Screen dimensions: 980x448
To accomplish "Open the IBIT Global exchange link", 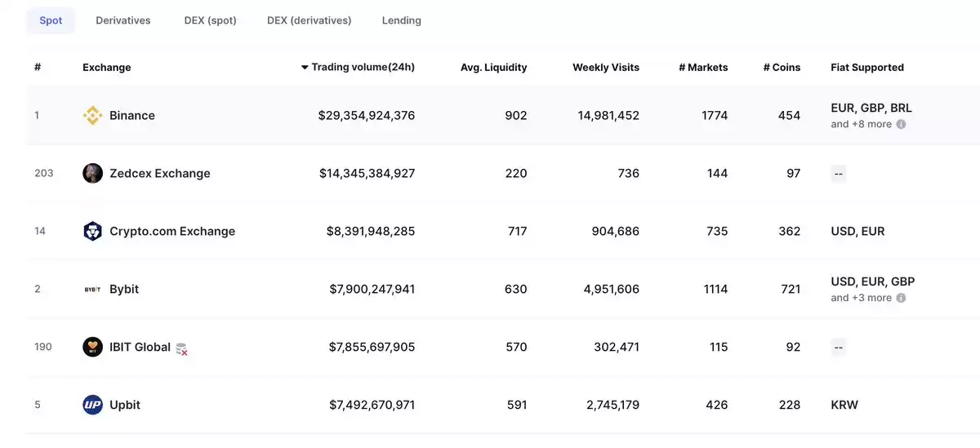I will 140,347.
